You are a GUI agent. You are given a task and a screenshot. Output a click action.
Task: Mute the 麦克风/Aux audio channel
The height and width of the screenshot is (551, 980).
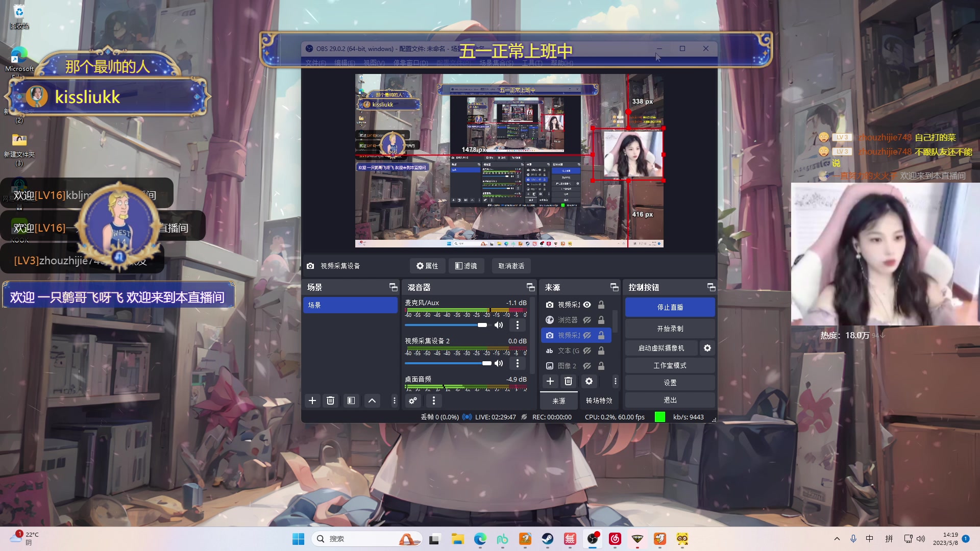coord(499,325)
